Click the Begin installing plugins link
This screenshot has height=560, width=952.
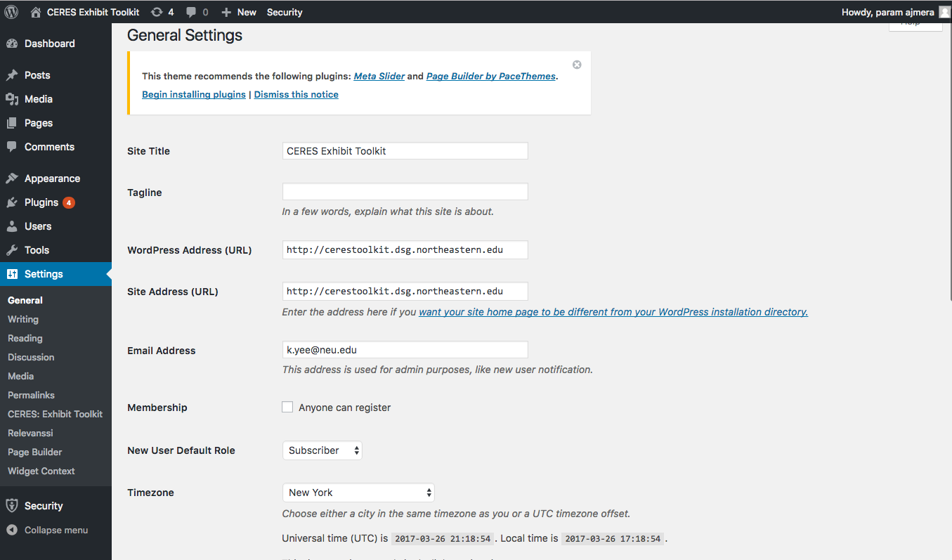tap(194, 94)
